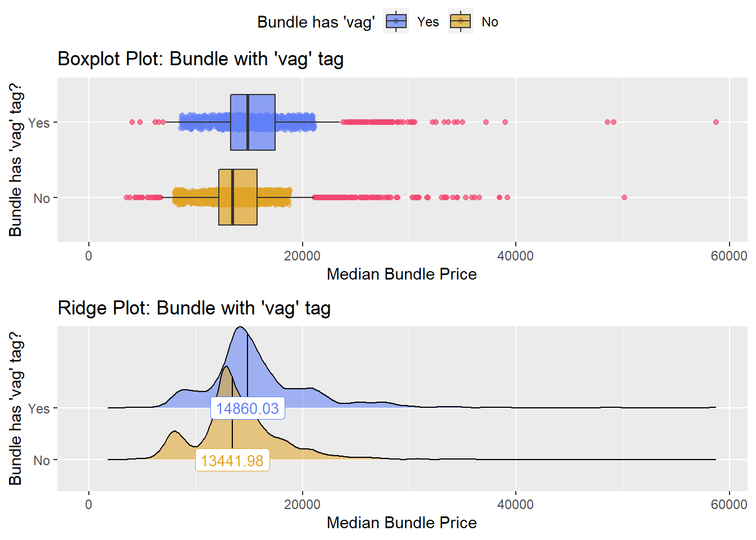
Task: Click the orange ridge density secondary bump
Action: 174,432
